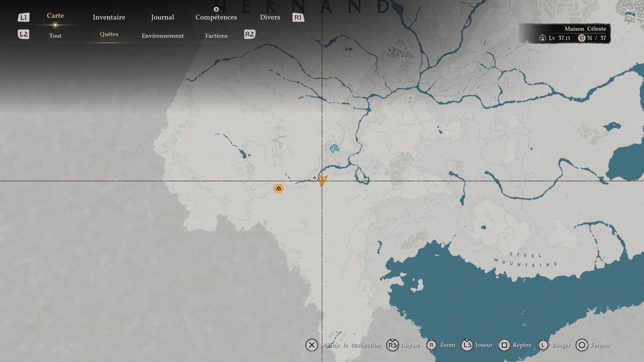Click the Bouger prompt label
The height and width of the screenshot is (362, 644).
coord(561,345)
